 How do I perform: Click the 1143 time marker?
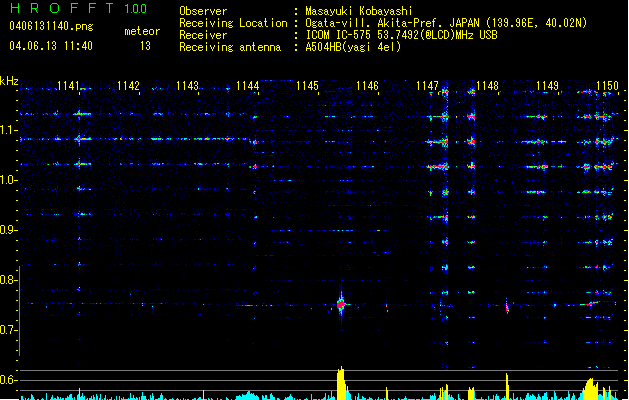click(188, 86)
